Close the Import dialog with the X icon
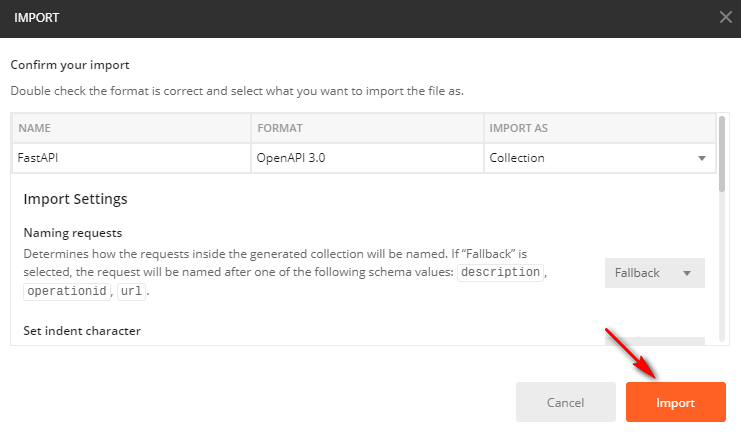 click(725, 17)
